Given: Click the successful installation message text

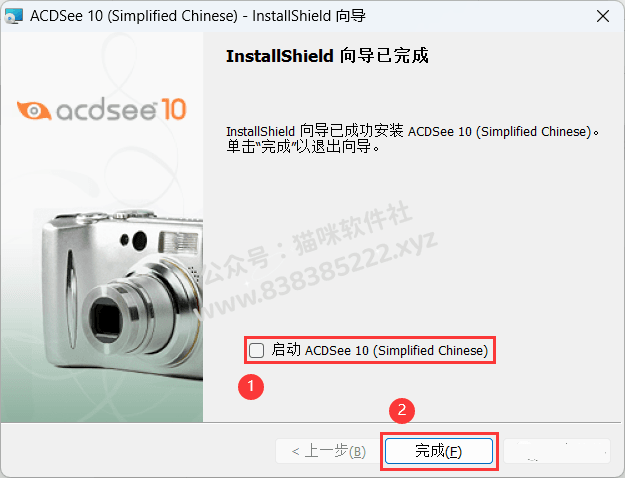Looking at the screenshot, I should click(413, 139).
